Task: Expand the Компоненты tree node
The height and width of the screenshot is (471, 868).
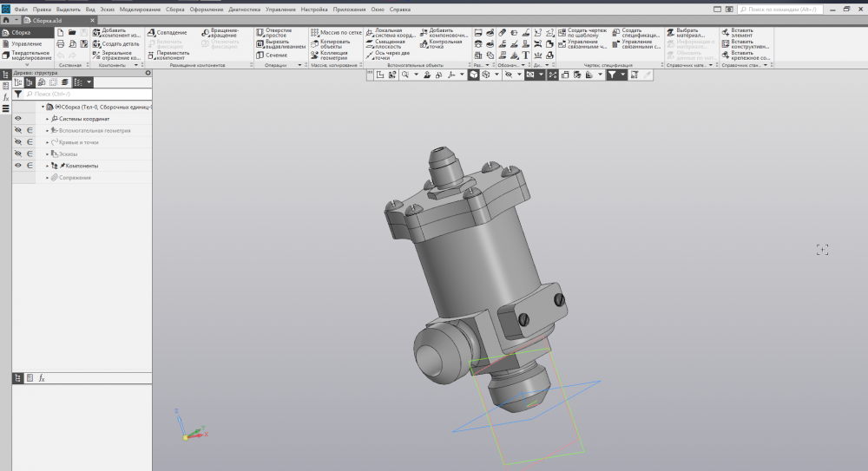Action: click(x=47, y=165)
